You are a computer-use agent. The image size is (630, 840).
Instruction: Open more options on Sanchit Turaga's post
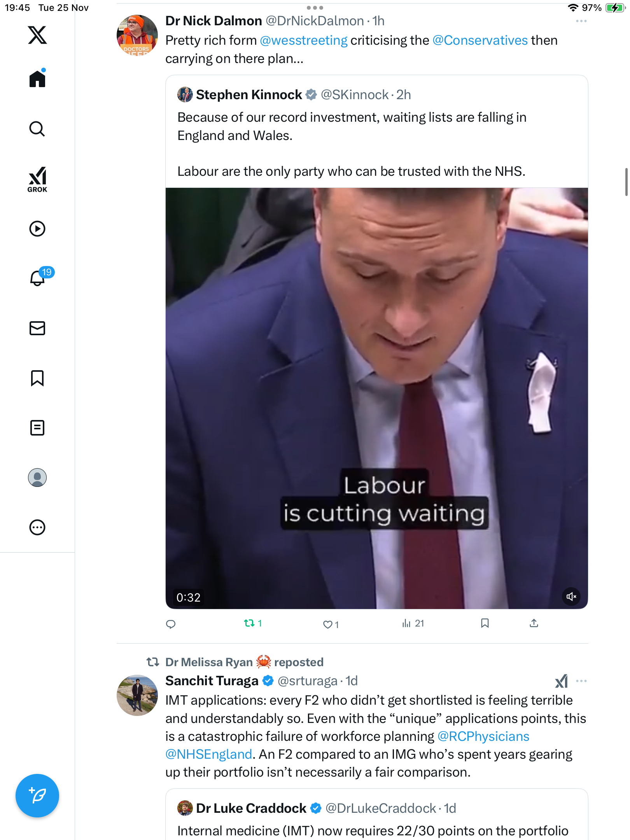point(581,681)
